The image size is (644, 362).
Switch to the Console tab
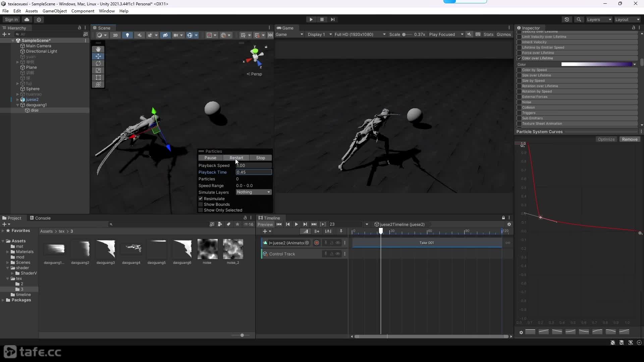pos(40,218)
